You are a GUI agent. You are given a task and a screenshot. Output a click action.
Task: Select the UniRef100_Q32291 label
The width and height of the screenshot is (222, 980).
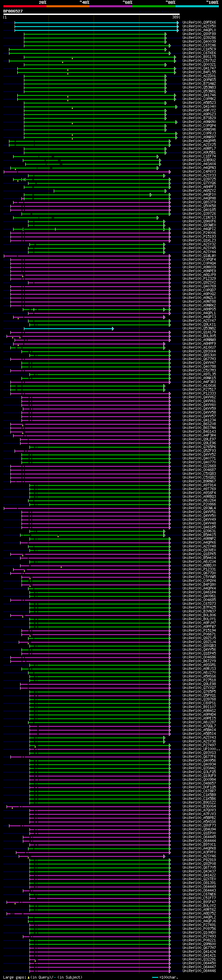tap(199, 960)
